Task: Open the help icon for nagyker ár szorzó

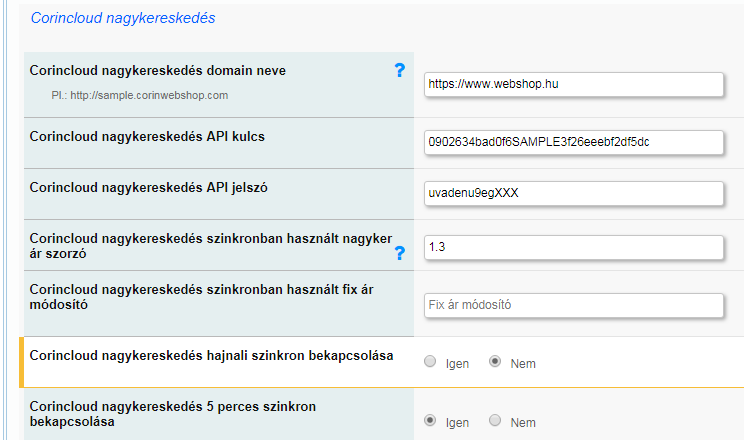Action: [400, 253]
